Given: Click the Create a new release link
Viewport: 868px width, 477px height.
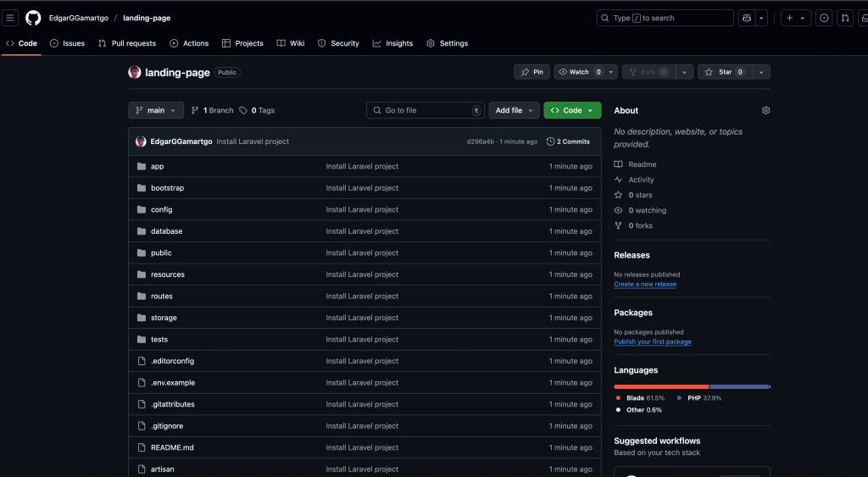Looking at the screenshot, I should click(645, 285).
